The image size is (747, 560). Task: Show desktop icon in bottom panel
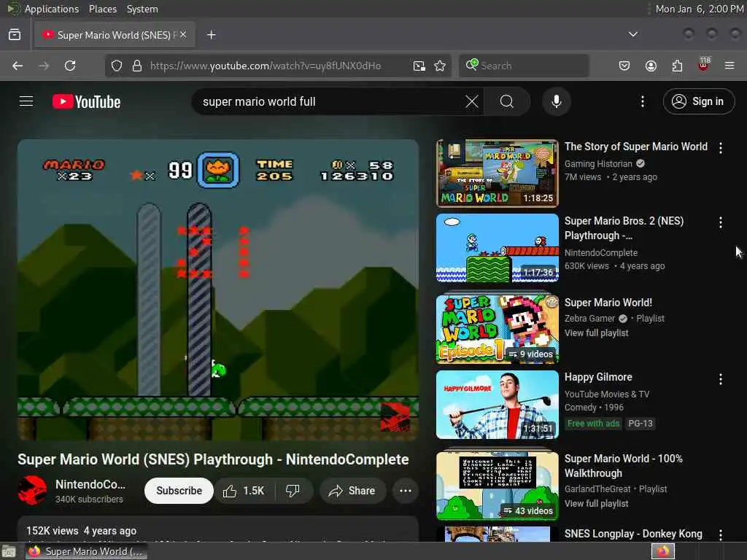pyautogui.click(x=9, y=551)
